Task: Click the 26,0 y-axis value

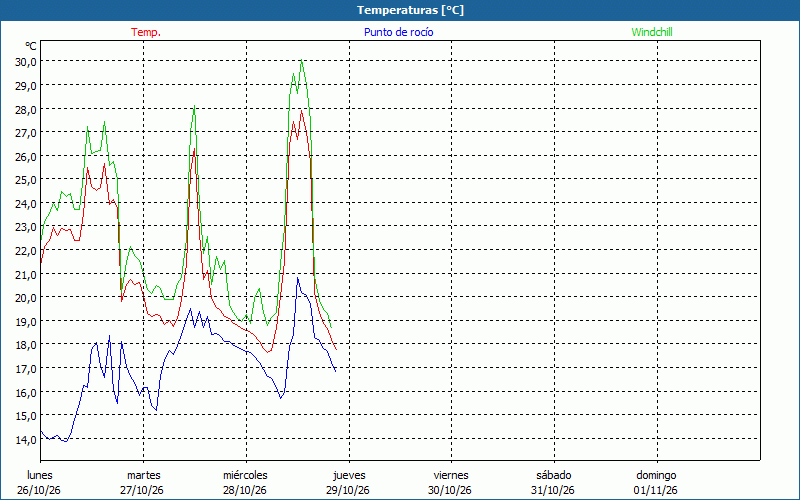Action: pyautogui.click(x=26, y=157)
